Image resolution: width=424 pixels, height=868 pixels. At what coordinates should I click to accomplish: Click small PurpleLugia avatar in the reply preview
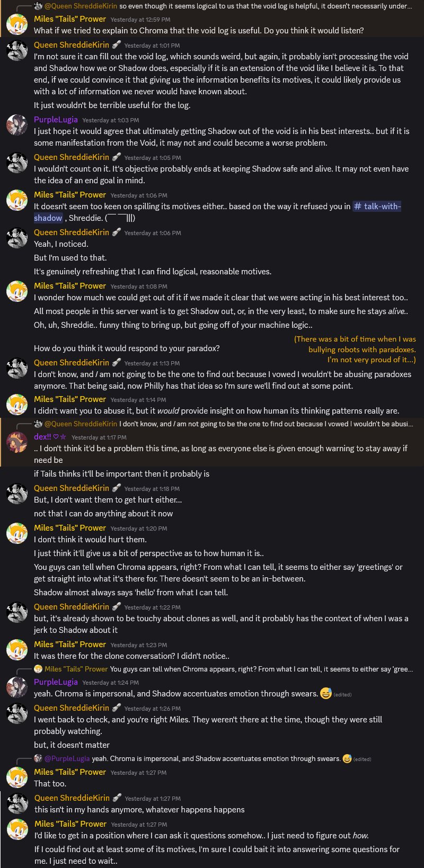38,758
